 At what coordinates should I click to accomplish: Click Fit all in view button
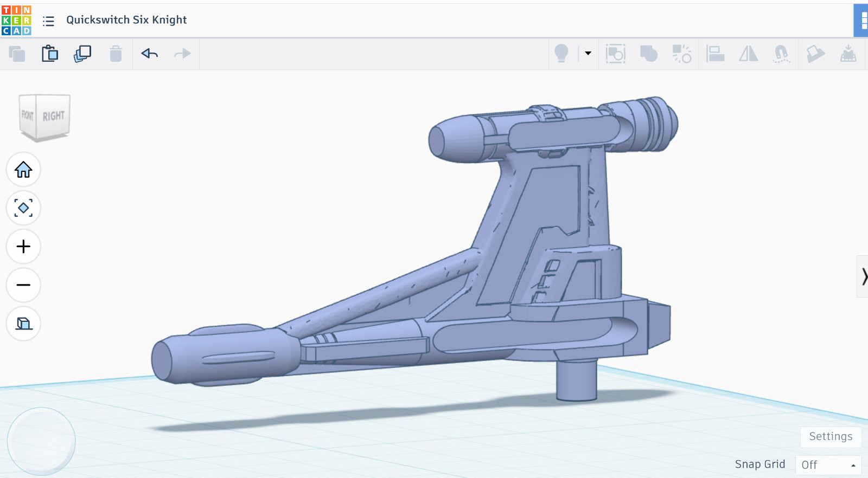pyautogui.click(x=23, y=208)
